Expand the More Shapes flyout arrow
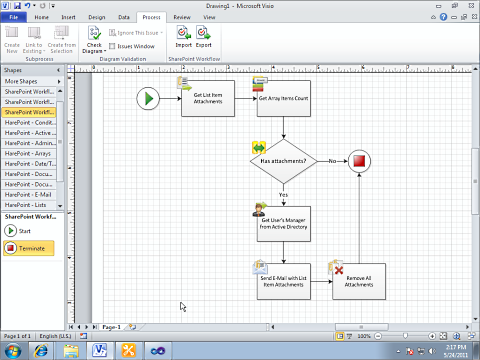 (x=59, y=81)
